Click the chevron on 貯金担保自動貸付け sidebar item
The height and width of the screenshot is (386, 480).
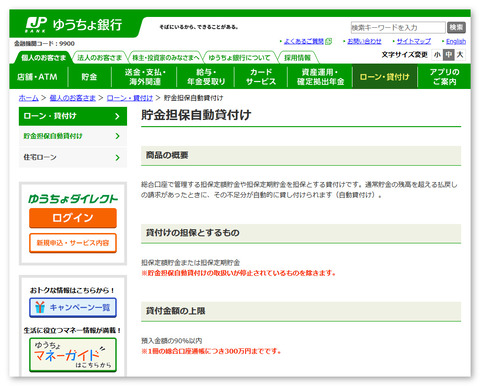point(117,136)
